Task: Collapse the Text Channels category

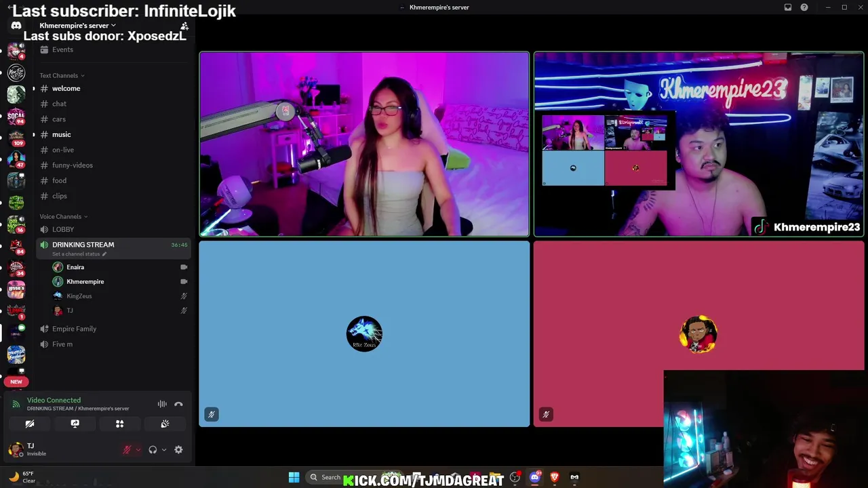Action: click(62, 75)
